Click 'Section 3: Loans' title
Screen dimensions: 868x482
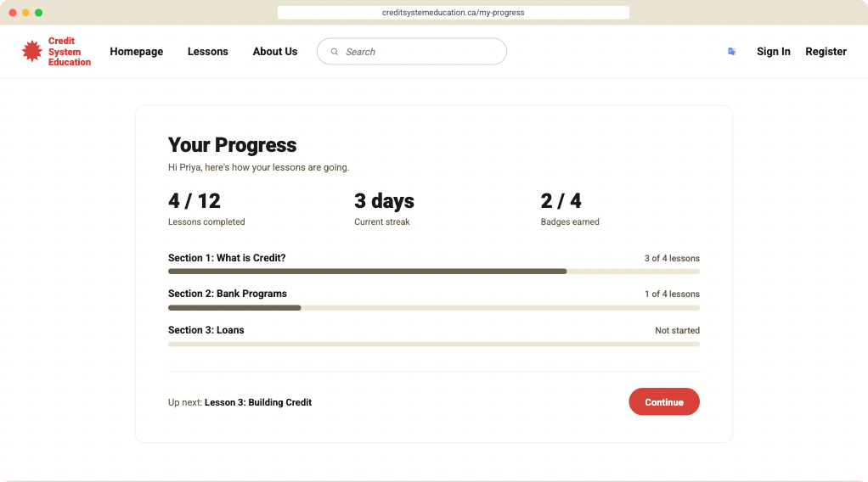pyautogui.click(x=206, y=330)
